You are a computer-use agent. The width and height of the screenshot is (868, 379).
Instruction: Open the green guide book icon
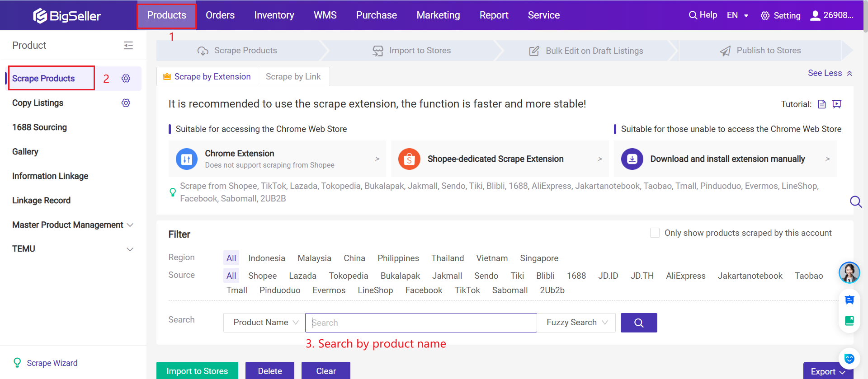point(849,321)
